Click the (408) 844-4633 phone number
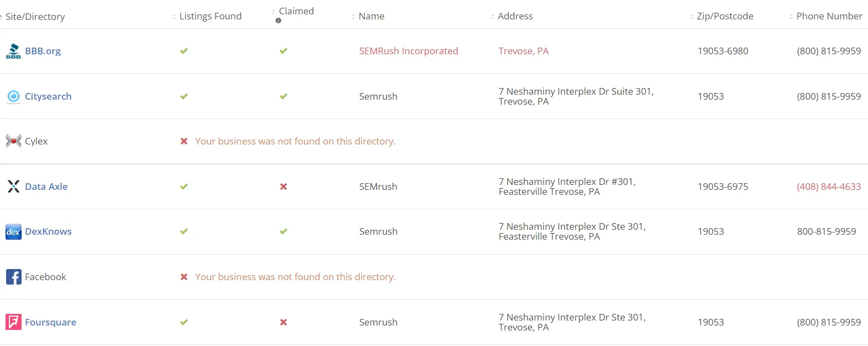The height and width of the screenshot is (346, 868). coord(829,187)
